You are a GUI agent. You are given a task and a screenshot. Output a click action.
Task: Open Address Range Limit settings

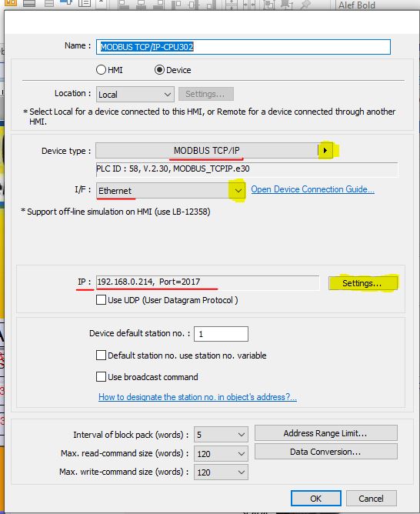pyautogui.click(x=326, y=433)
